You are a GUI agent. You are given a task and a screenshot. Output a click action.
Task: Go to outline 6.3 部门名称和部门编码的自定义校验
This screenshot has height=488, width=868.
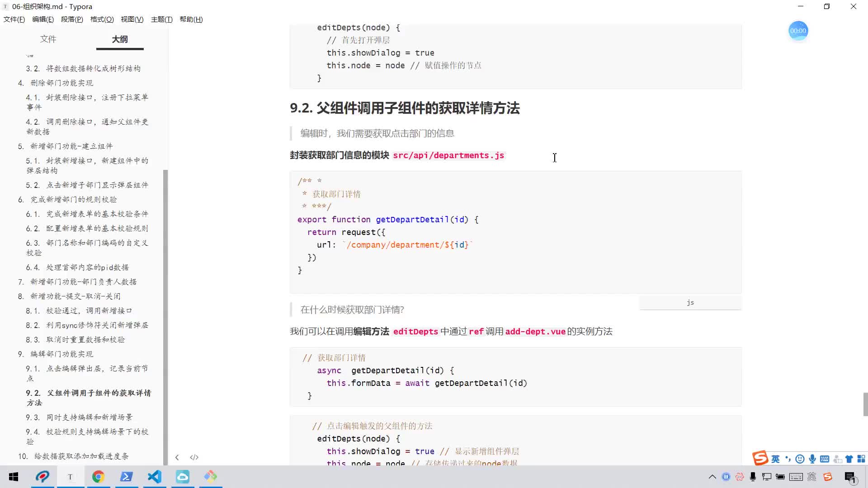(87, 248)
